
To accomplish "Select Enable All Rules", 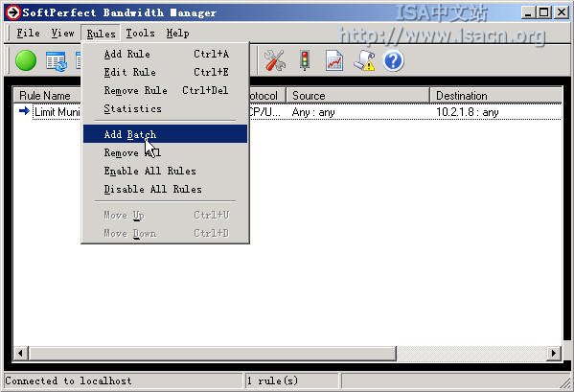I will (x=166, y=171).
